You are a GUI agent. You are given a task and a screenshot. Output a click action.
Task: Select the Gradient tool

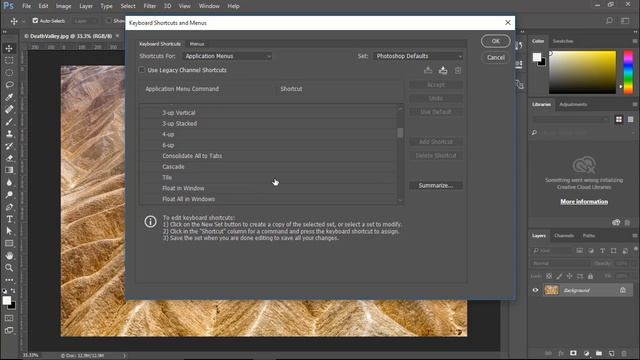[x=9, y=170]
